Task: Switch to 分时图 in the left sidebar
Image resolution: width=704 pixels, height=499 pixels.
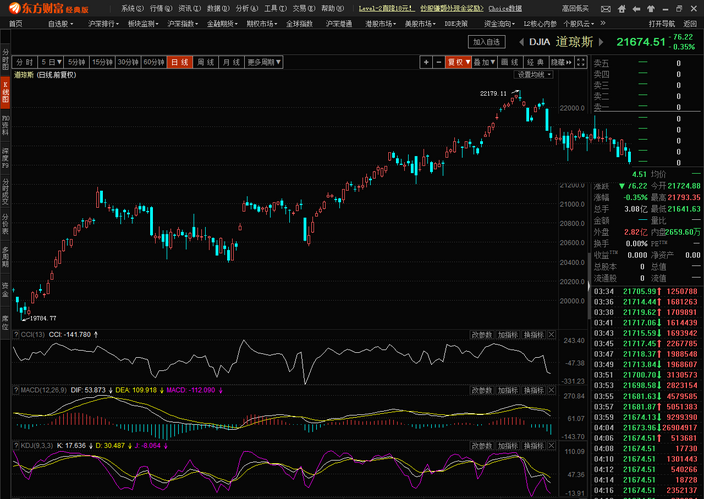Action: [x=5, y=59]
